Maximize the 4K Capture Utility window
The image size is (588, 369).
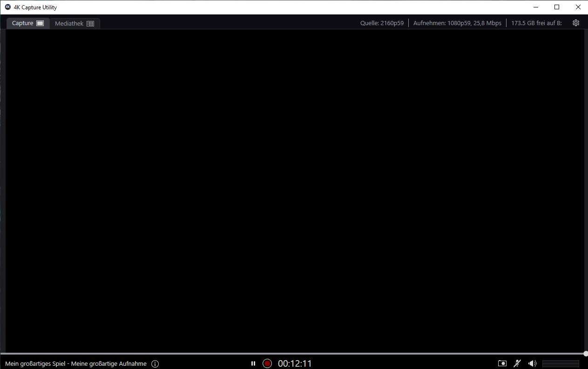(557, 7)
